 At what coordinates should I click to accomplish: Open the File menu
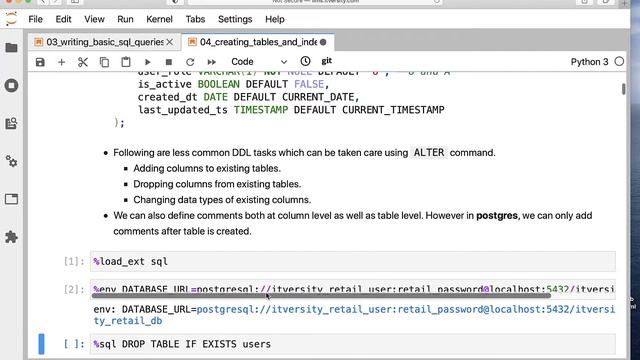tap(36, 19)
